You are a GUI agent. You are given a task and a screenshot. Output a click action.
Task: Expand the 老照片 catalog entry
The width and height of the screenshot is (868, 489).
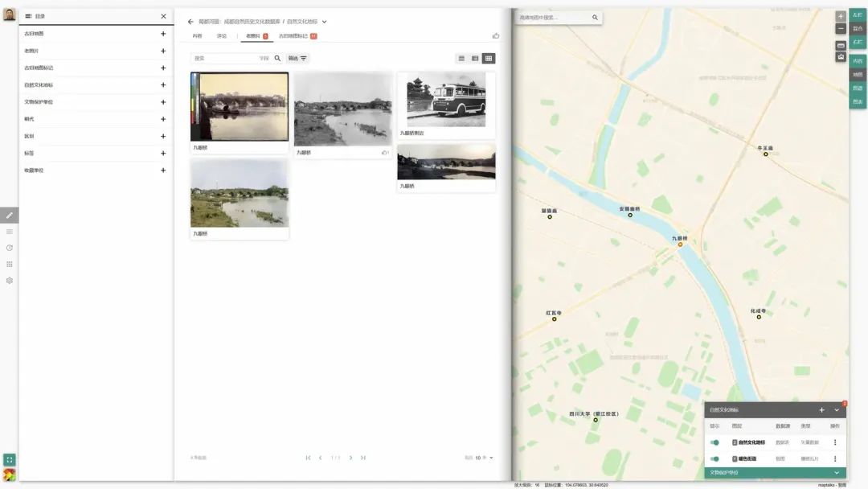[x=163, y=51]
